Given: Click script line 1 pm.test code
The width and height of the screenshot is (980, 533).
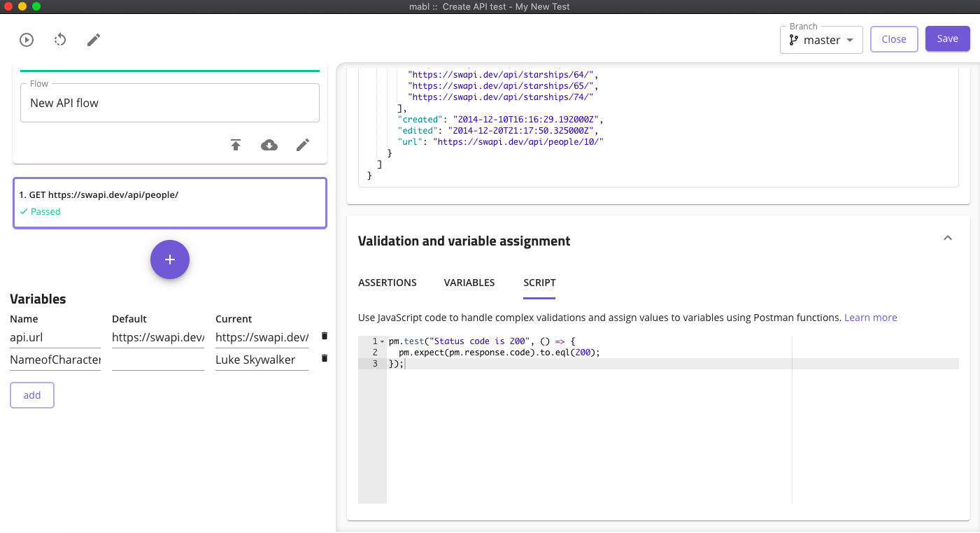Looking at the screenshot, I should pyautogui.click(x=482, y=341).
